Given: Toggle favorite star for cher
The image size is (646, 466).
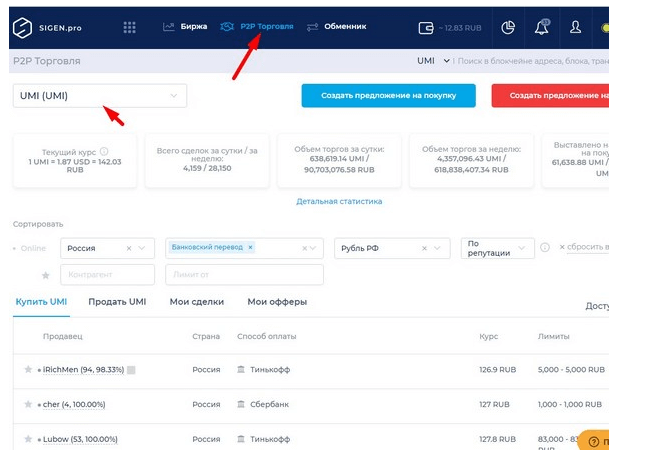Looking at the screenshot, I should point(28,404).
